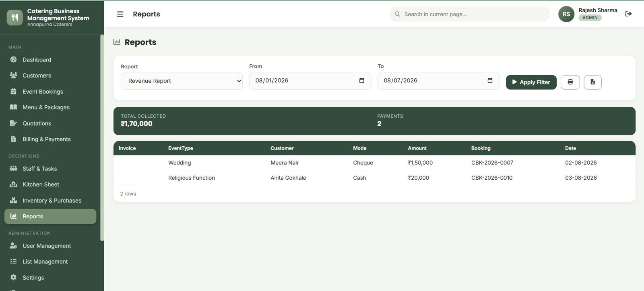644x291 pixels.
Task: Open Staff & Tasks section
Action: click(50, 168)
